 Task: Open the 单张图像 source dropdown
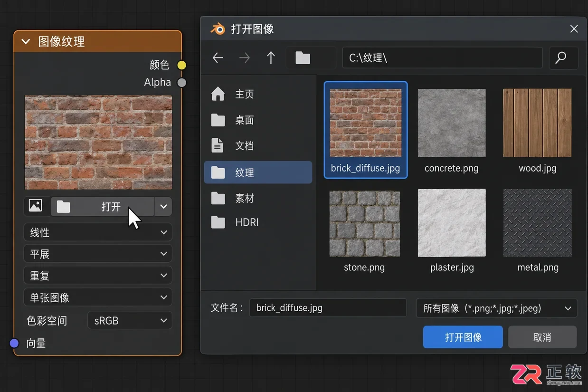pyautogui.click(x=98, y=297)
